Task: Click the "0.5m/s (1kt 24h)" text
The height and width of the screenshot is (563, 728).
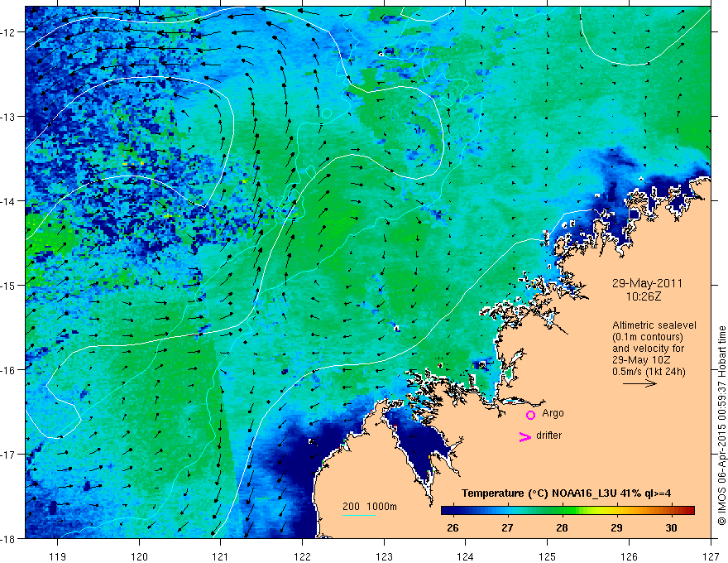Action: pos(649,372)
